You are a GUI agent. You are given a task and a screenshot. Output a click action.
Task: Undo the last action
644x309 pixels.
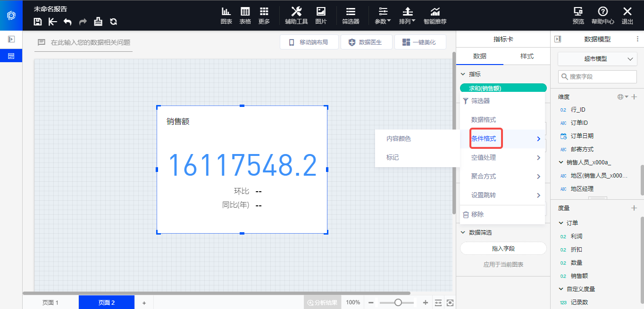[67, 21]
